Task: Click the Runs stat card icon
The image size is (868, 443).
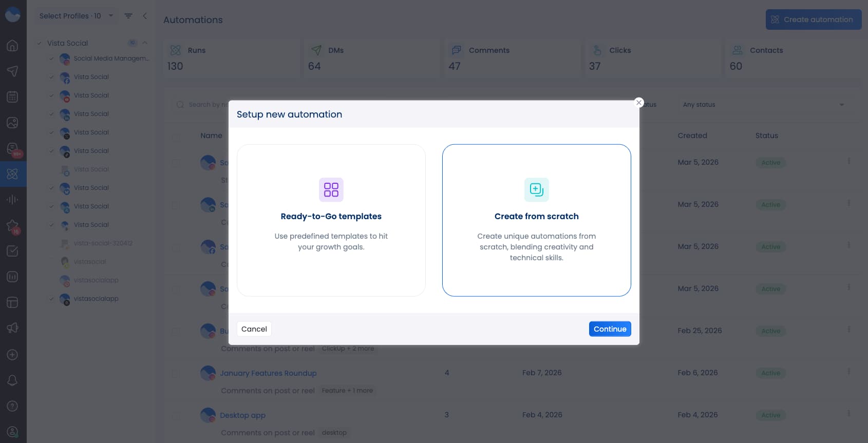Action: coord(176,50)
